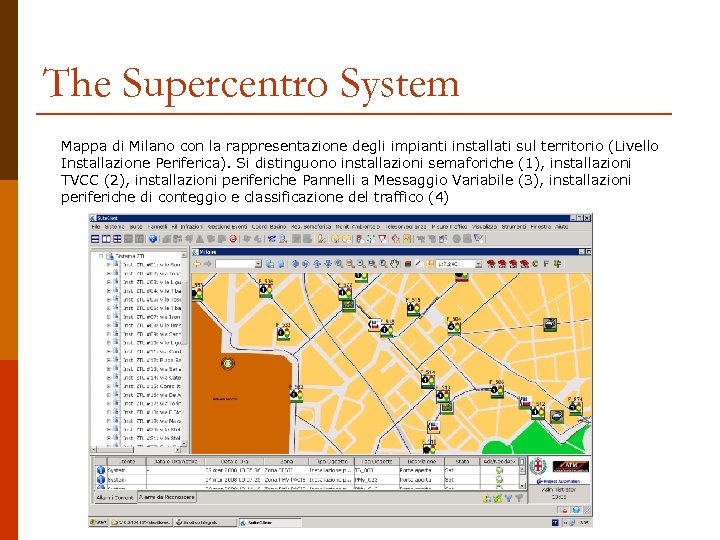Click the tree panel horizontal scrollbar
The width and height of the screenshot is (720, 540).
point(137,450)
